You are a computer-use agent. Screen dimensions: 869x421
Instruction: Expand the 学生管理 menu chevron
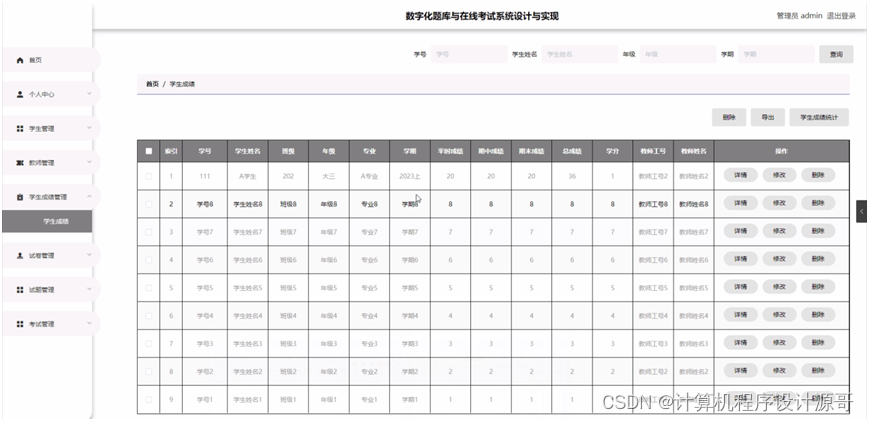[x=89, y=128]
